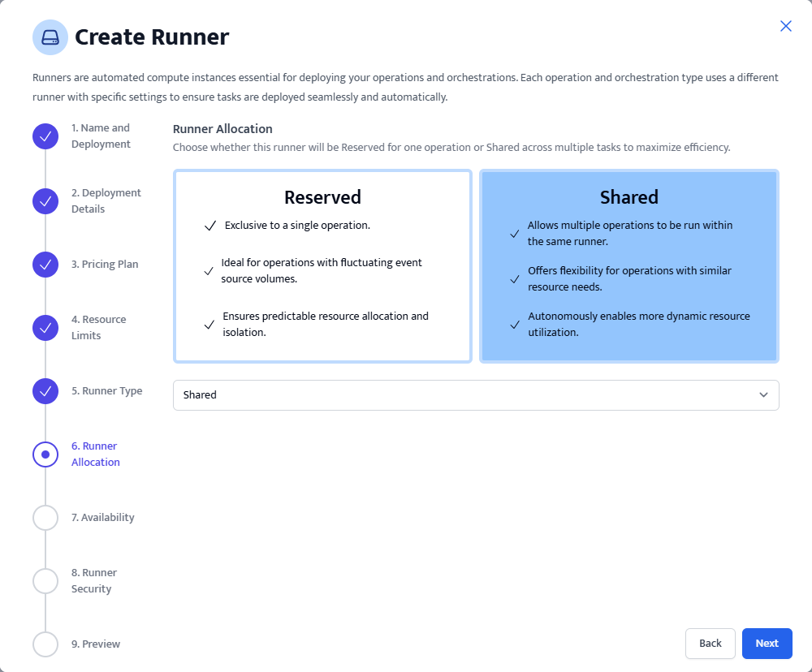
Task: Click the Pricing Plan completed step icon
Action: pos(45,265)
